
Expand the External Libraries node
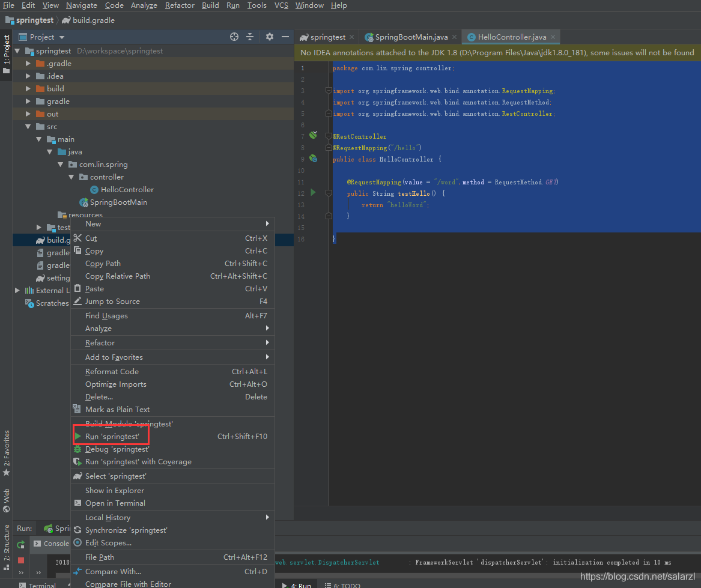pos(17,290)
